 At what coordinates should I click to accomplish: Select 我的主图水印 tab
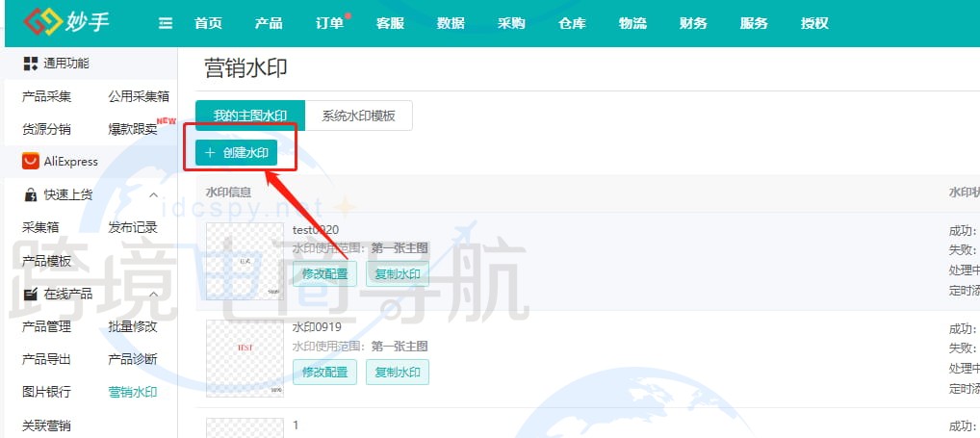coord(249,116)
